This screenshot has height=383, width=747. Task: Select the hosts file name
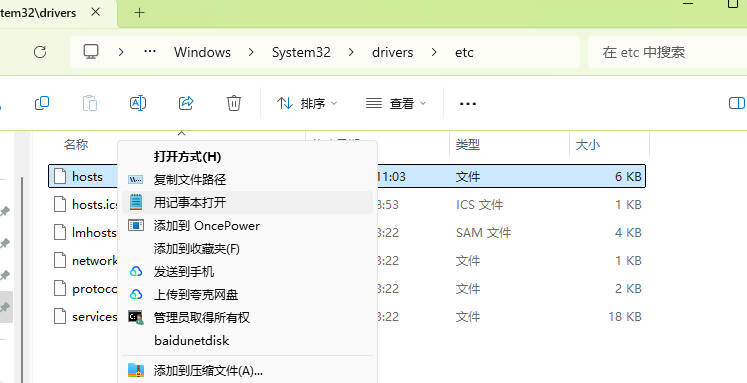[x=87, y=176]
